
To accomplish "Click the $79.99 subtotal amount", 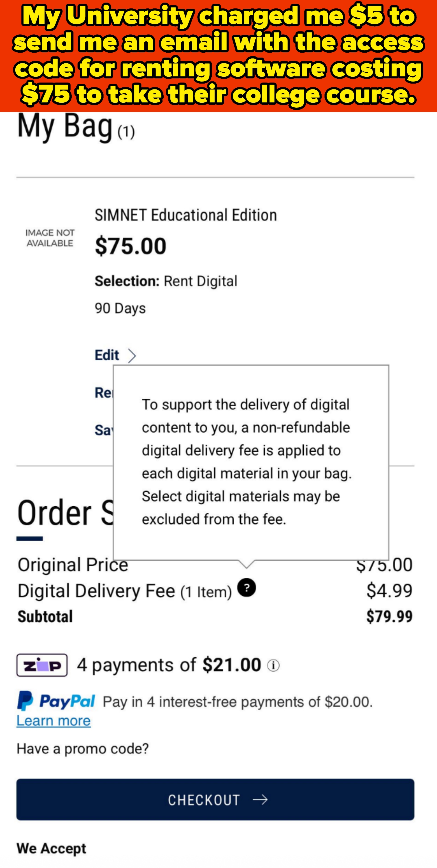I will 389,616.
